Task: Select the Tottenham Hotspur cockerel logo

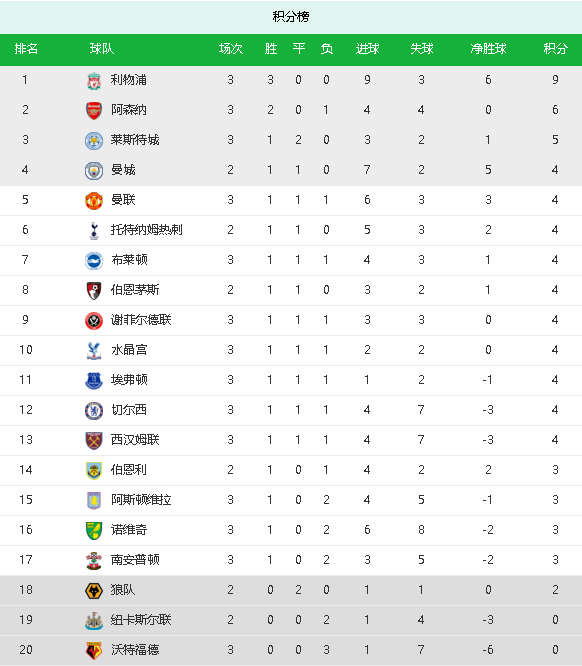Action: point(93,231)
